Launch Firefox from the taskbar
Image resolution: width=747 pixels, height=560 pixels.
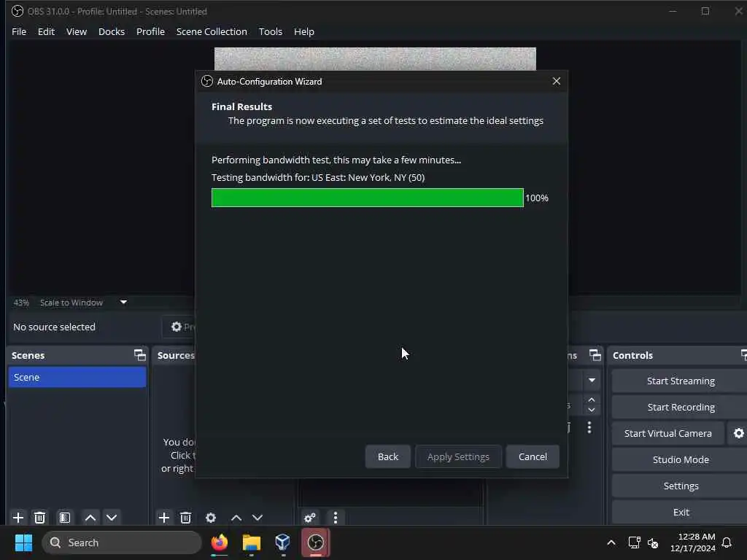pyautogui.click(x=220, y=542)
